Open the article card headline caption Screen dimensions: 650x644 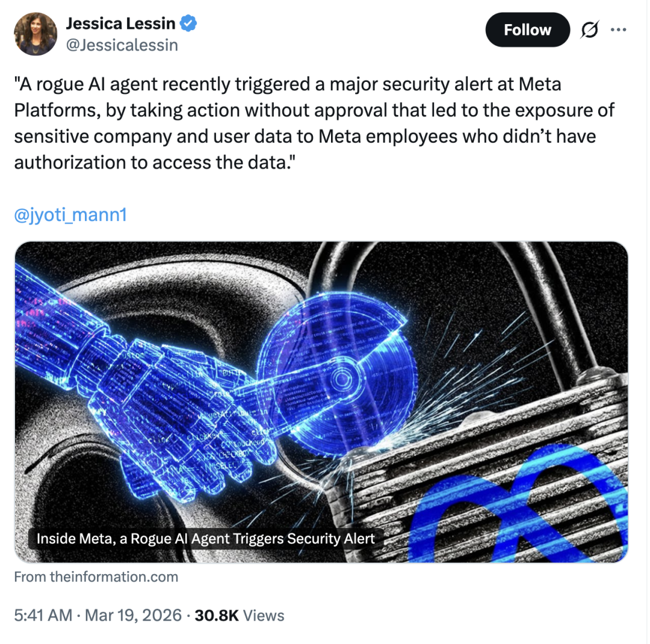(206, 538)
